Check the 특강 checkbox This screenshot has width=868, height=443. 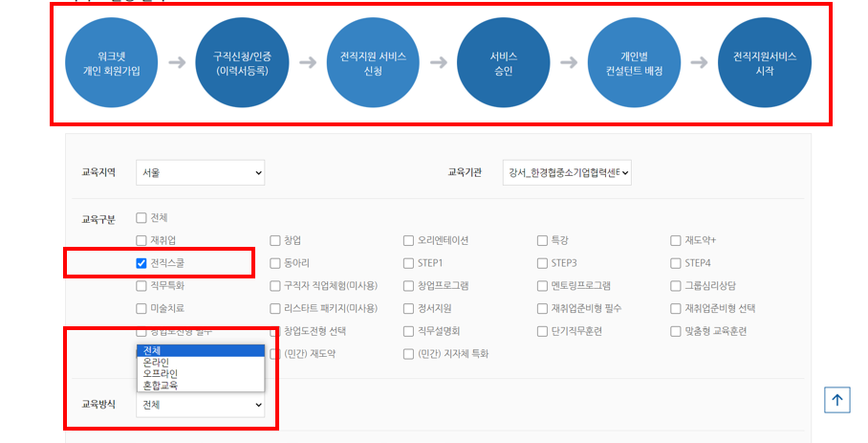[542, 240]
